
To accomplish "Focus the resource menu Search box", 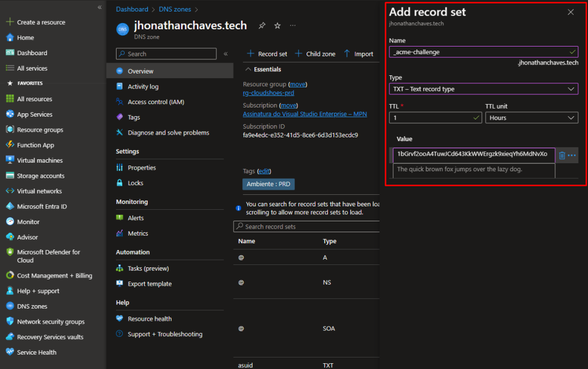I will (166, 53).
